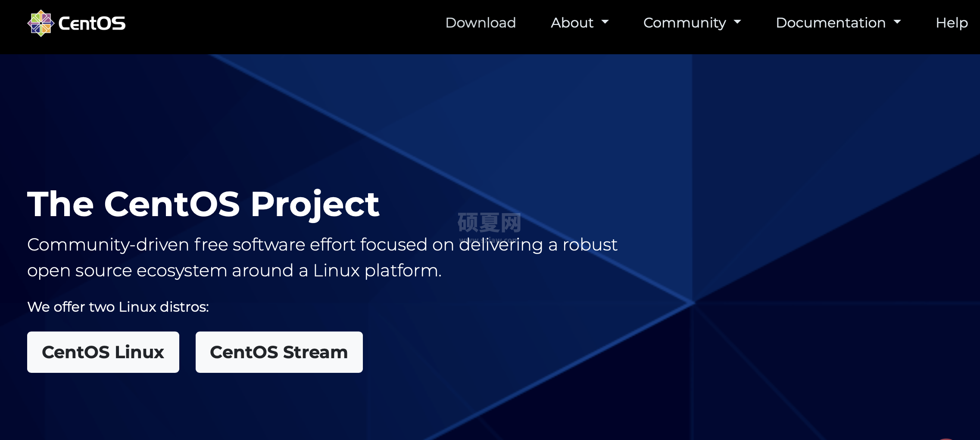Image resolution: width=980 pixels, height=440 pixels.
Task: Click the 'Community-driven free software' tagline text
Action: [x=322, y=257]
